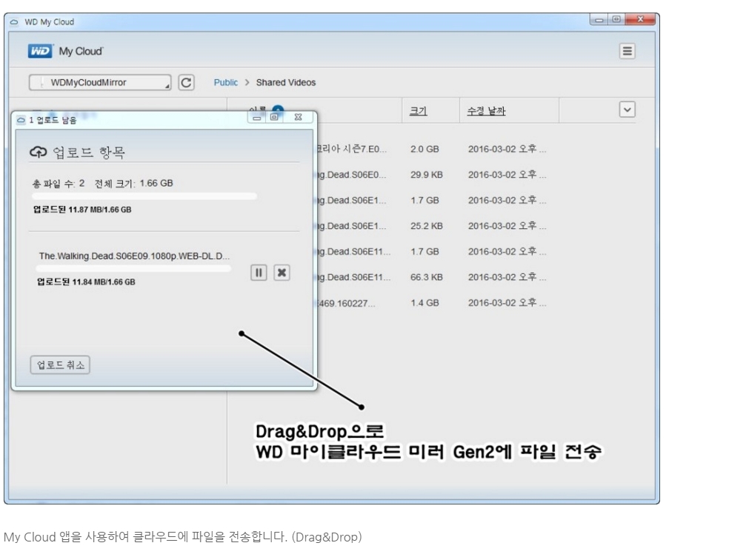Refresh the folder listing

tap(187, 83)
